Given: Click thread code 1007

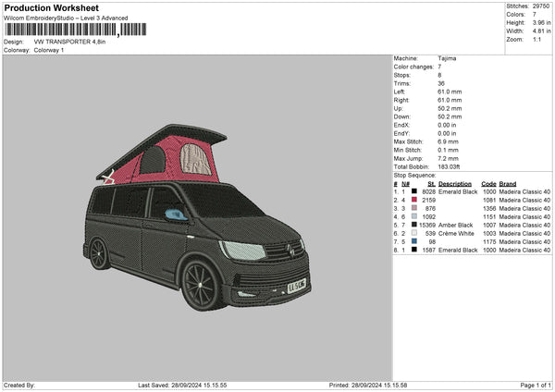Looking at the screenshot, I should coord(489,225).
